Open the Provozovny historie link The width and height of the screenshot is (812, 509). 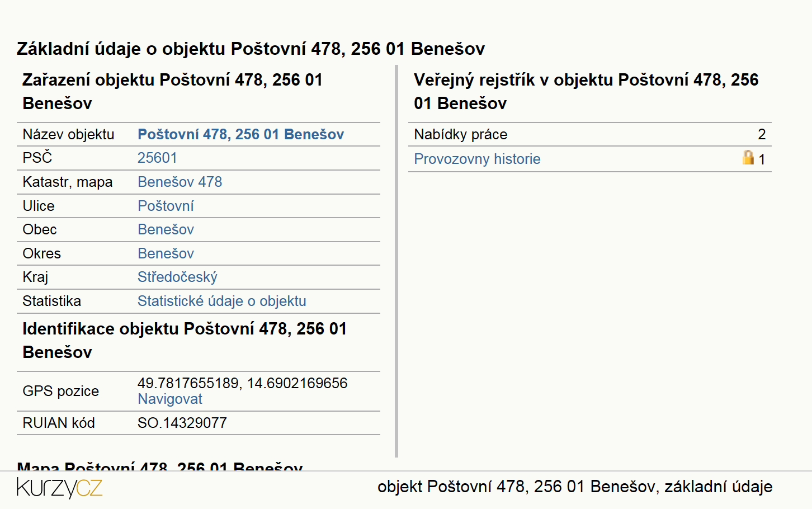point(477,159)
